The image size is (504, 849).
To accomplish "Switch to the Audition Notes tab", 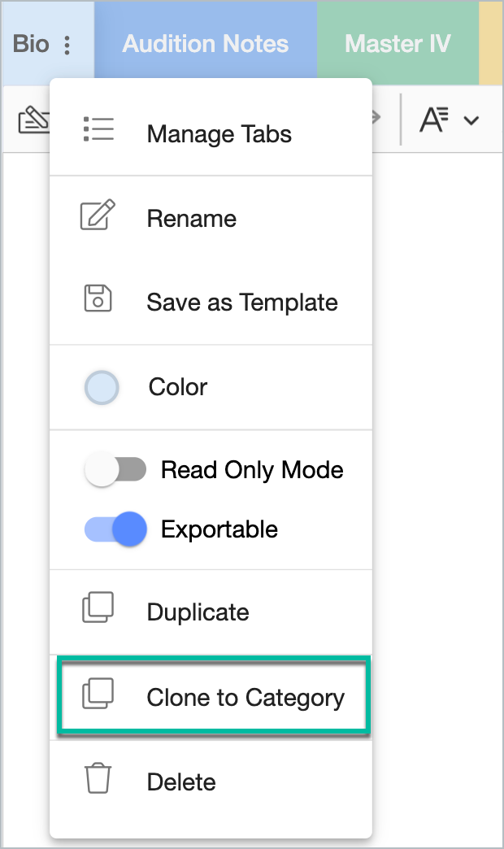I will coord(206,43).
